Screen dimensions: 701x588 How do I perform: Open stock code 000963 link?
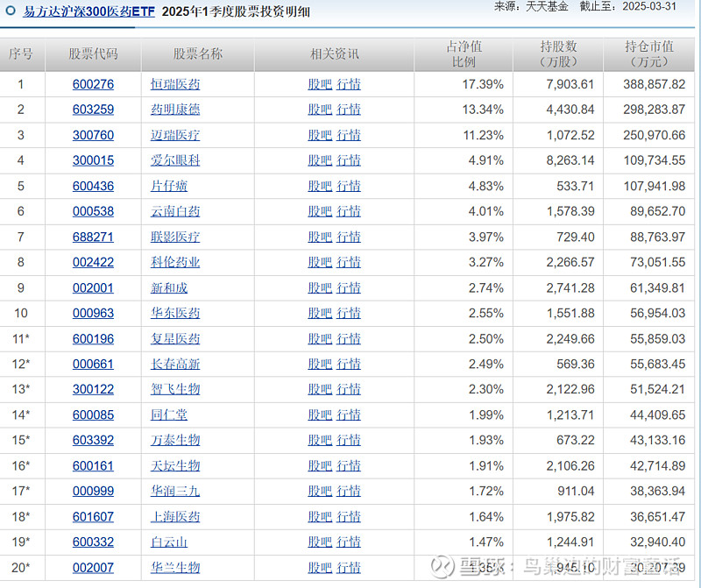pos(93,314)
